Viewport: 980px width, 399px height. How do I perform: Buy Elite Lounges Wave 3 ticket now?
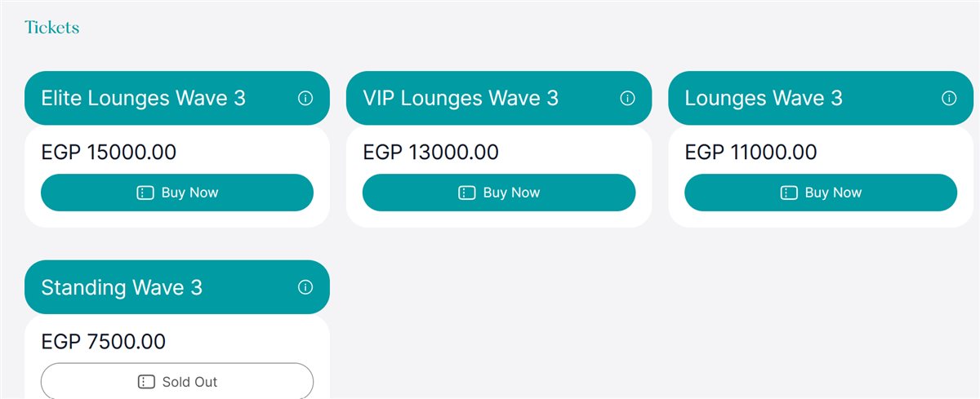[x=177, y=193]
